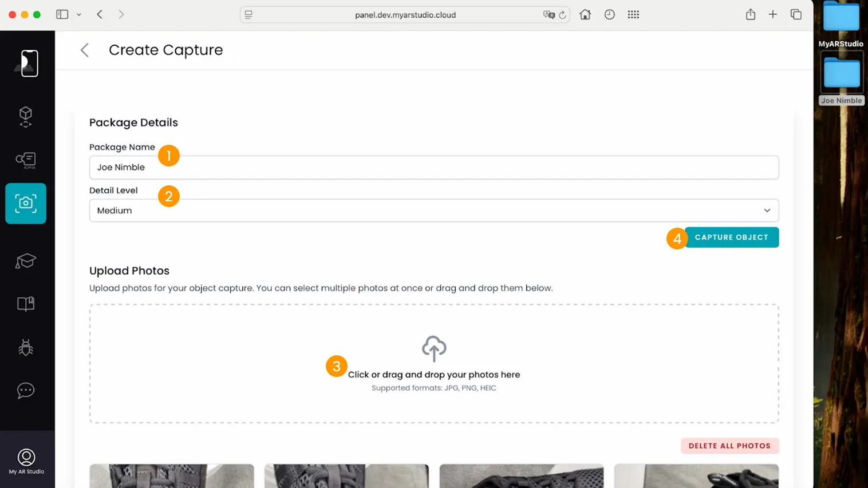Open the graduation cap tutorials icon
Viewport: 868px width, 488px height.
(x=26, y=261)
